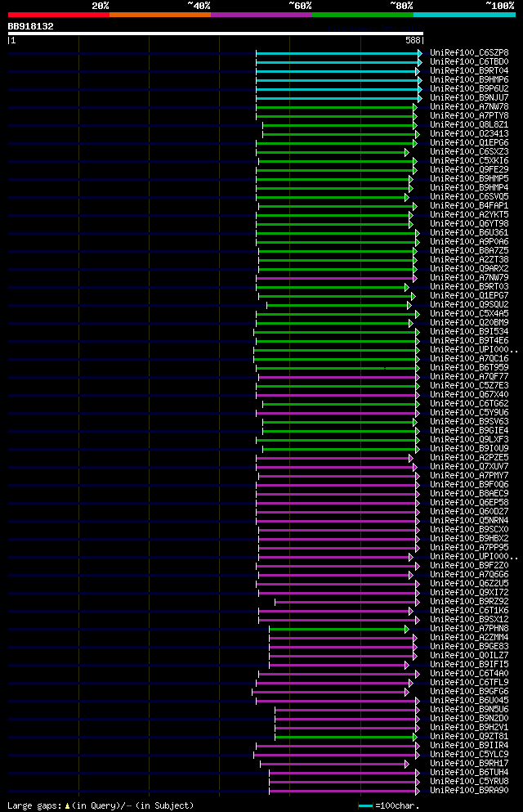Select the UniRef100_B6T959 label

pos(469,368)
